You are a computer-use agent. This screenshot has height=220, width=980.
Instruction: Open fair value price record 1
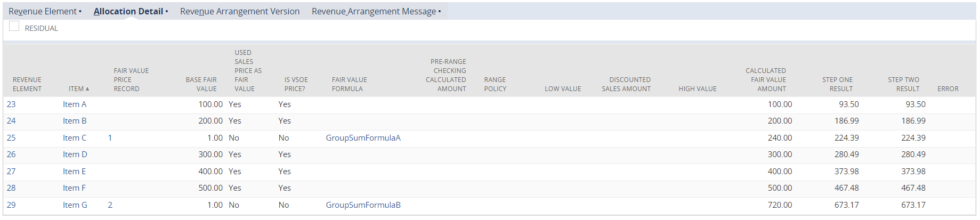click(x=110, y=138)
